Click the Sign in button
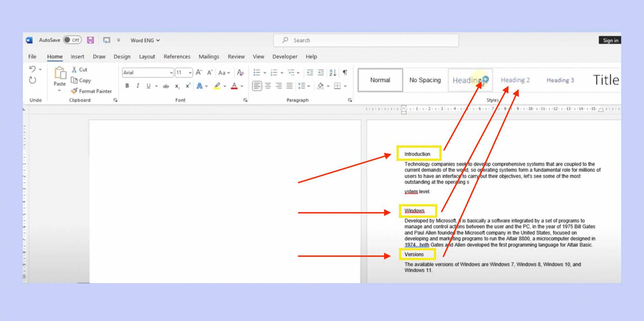Image resolution: width=644 pixels, height=321 pixels. tap(610, 40)
